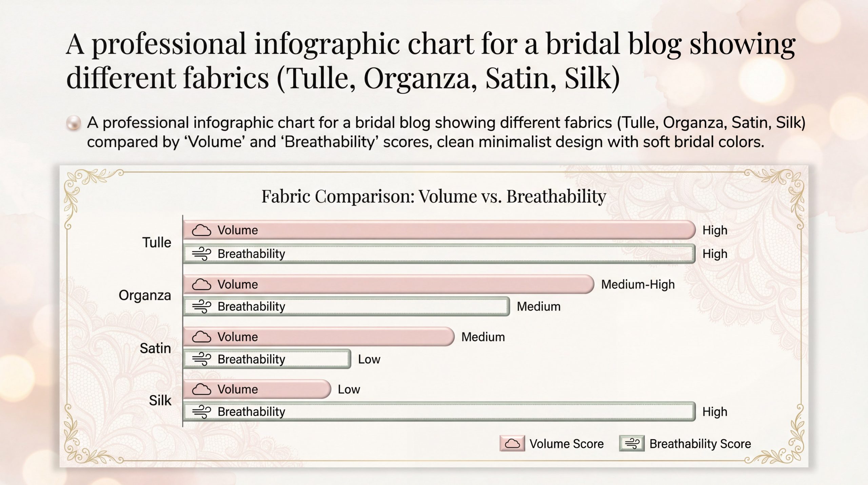The image size is (868, 485).
Task: Click the Volume Score legend text
Action: coord(567,444)
